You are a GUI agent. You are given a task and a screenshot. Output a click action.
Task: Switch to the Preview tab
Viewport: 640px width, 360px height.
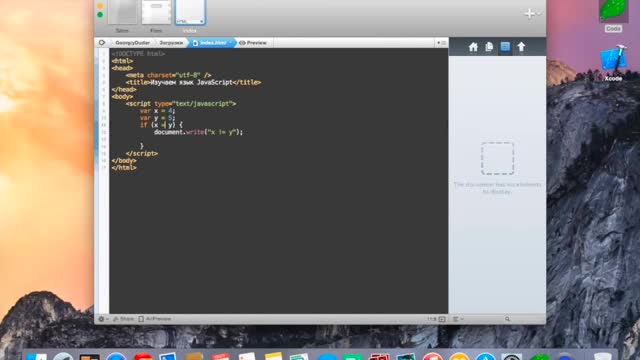click(253, 42)
